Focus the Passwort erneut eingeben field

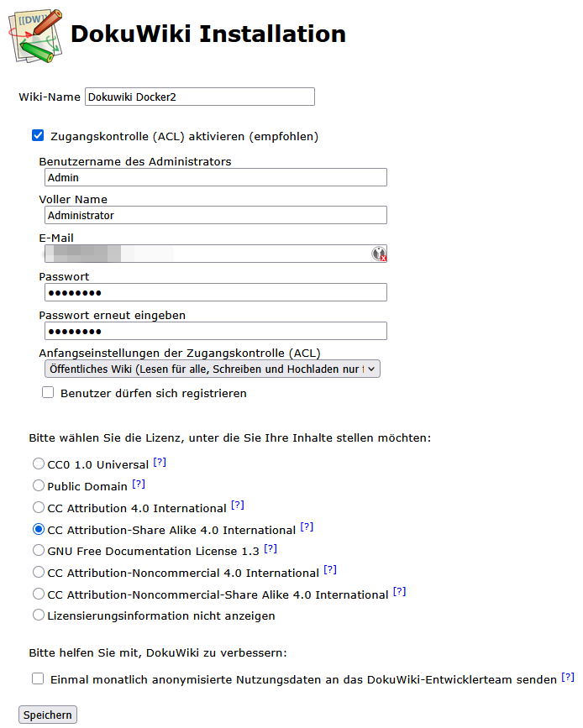(215, 331)
